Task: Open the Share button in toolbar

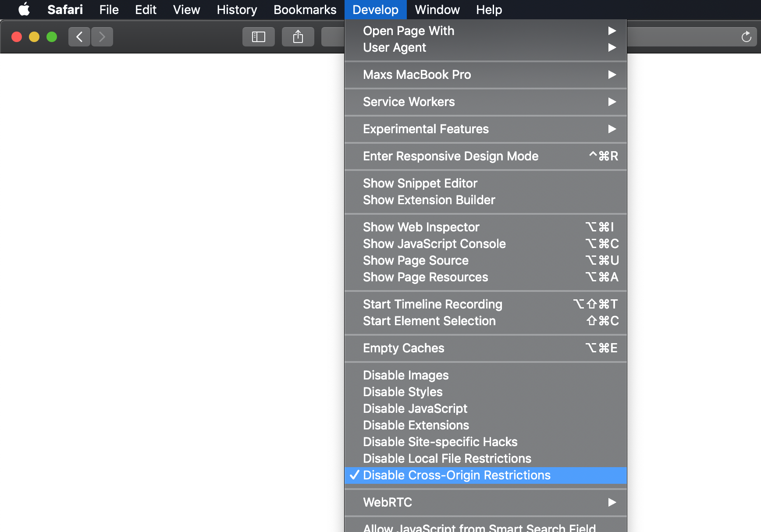Action: pos(298,37)
